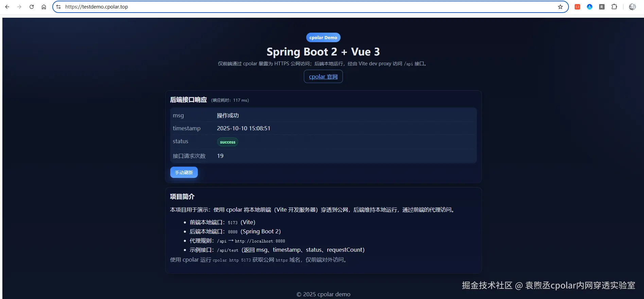Click the 后端接口响应 heading
644x299 pixels.
coord(188,100)
